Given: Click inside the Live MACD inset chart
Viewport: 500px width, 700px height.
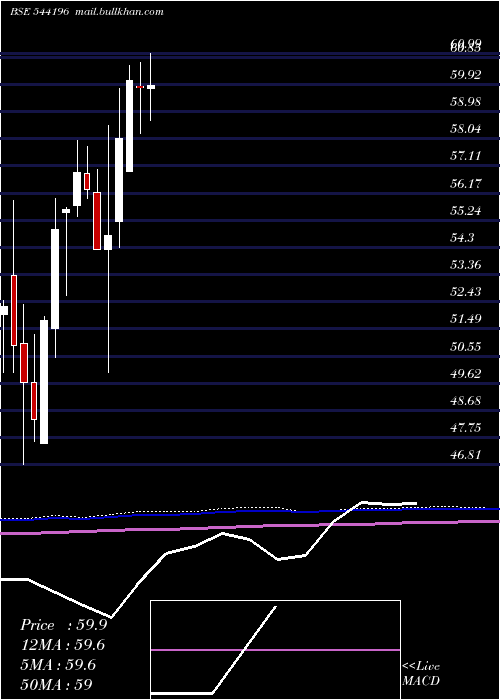Looking at the screenshot, I should (275, 650).
